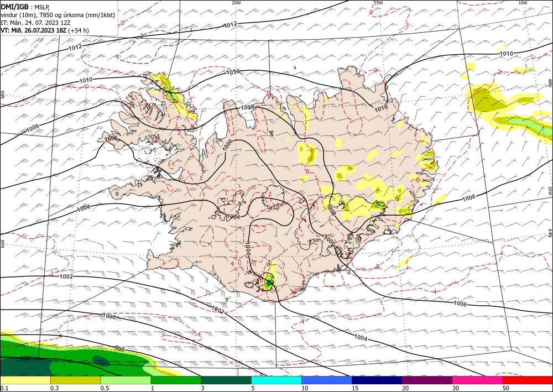Click the '0.1' legend value label
The image size is (553, 392).
(3, 388)
